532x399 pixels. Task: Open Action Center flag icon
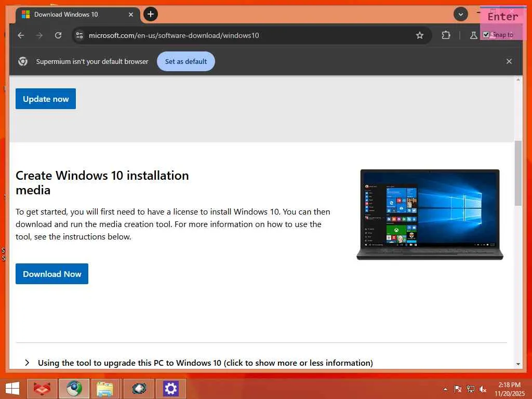click(458, 389)
